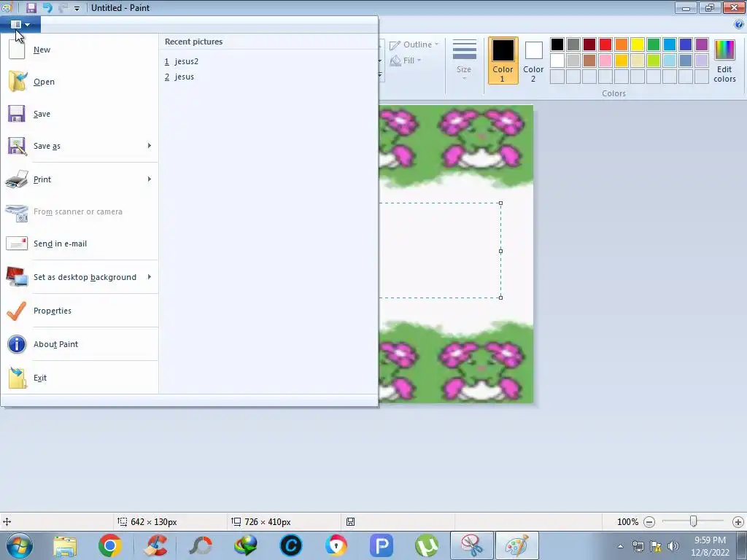Pick the lime green color swatch

point(654,61)
